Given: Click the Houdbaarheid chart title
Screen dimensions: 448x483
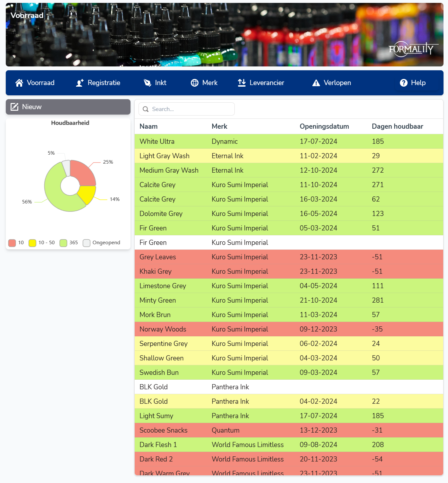Looking at the screenshot, I should (70, 123).
